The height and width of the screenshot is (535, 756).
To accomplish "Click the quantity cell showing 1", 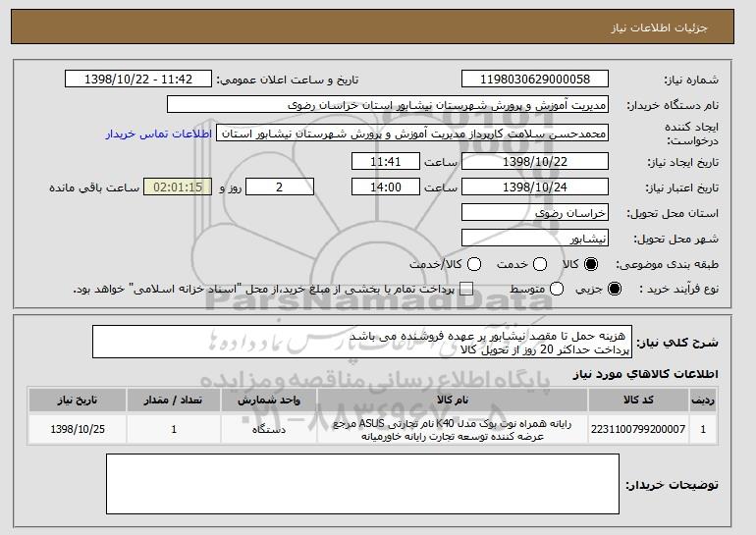I will [x=174, y=429].
